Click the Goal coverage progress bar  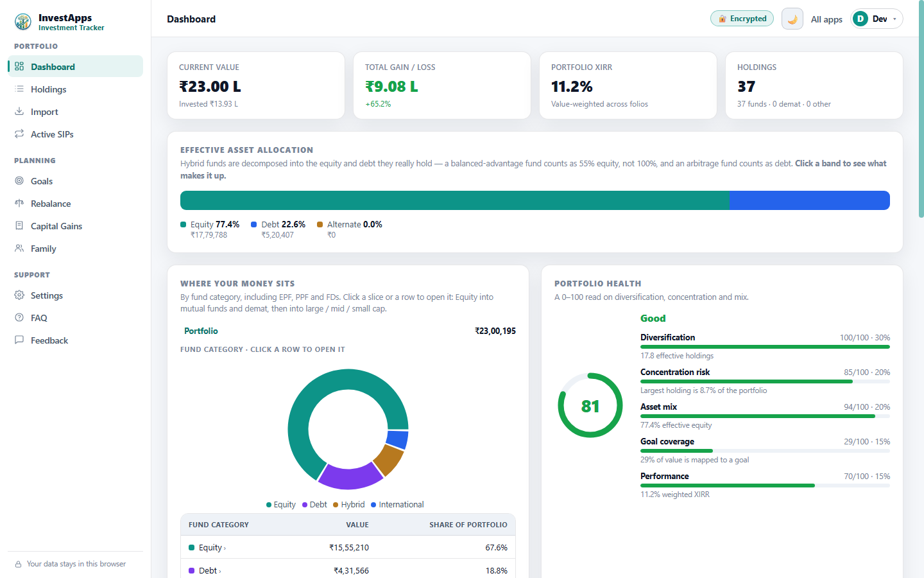point(765,451)
